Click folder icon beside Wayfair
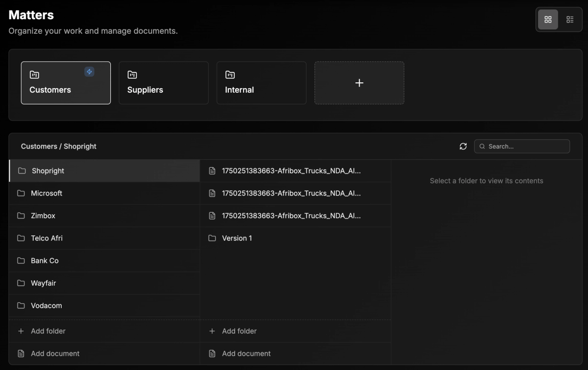Viewport: 588px width, 370px height. [21, 283]
